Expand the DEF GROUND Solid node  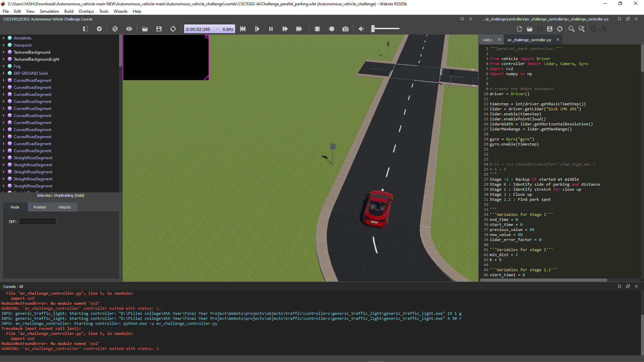pyautogui.click(x=4, y=73)
